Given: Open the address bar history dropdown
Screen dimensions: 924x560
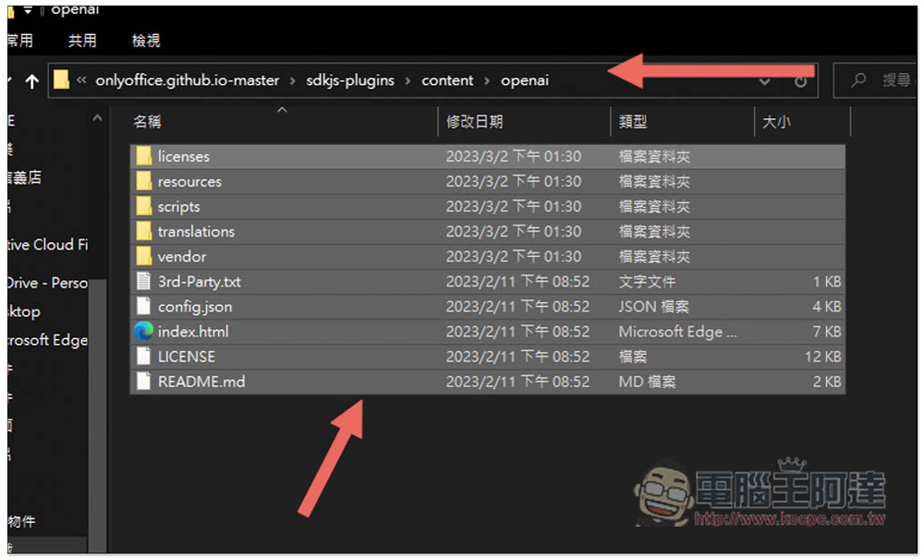Looking at the screenshot, I should click(765, 81).
